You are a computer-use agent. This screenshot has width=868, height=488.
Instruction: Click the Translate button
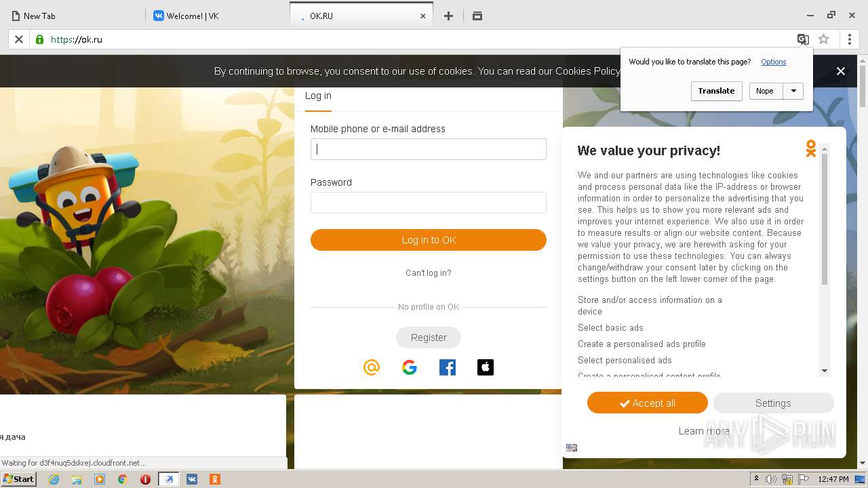coord(717,91)
